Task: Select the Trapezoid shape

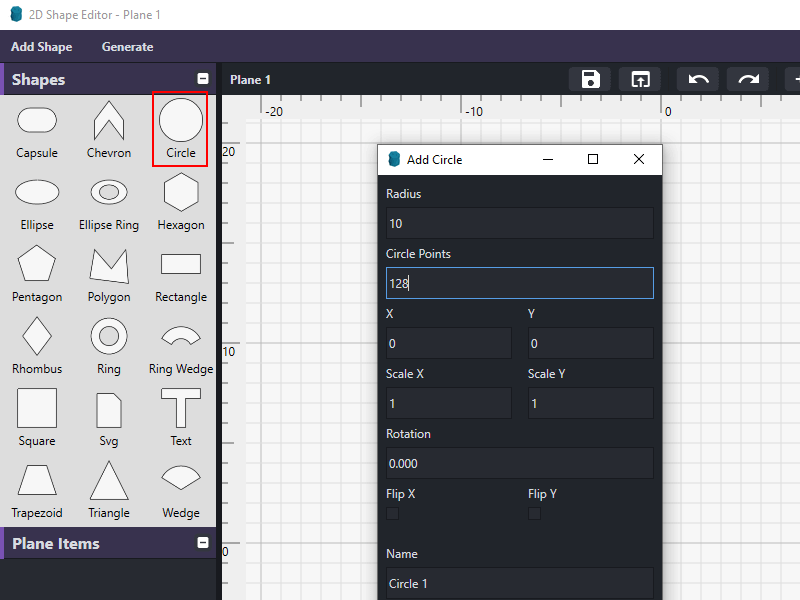Action: 37,491
